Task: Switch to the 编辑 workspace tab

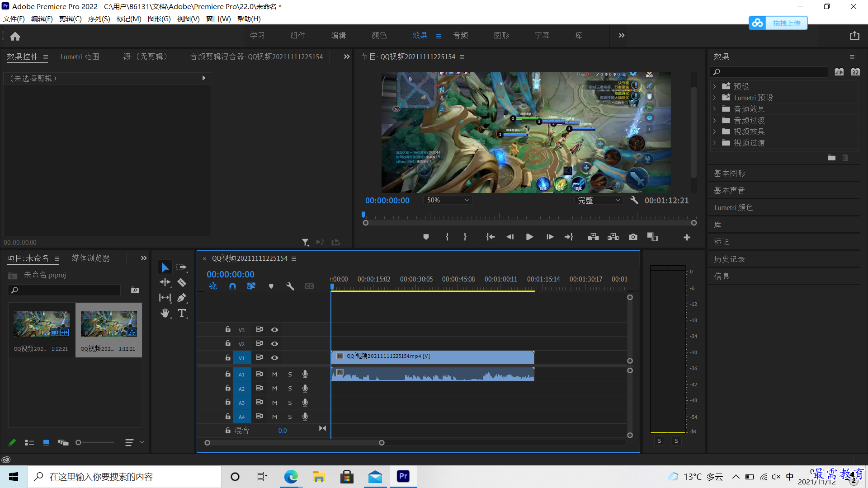Action: pos(339,35)
